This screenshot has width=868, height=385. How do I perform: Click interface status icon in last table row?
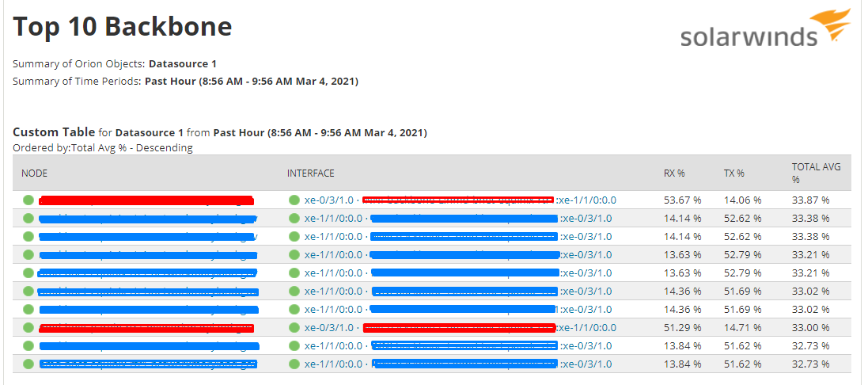click(x=294, y=364)
